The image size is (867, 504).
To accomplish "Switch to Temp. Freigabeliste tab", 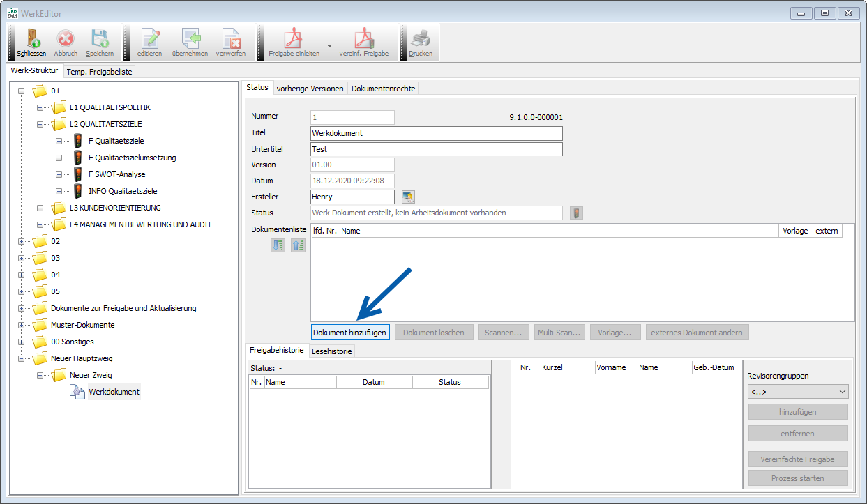I will click(x=100, y=72).
